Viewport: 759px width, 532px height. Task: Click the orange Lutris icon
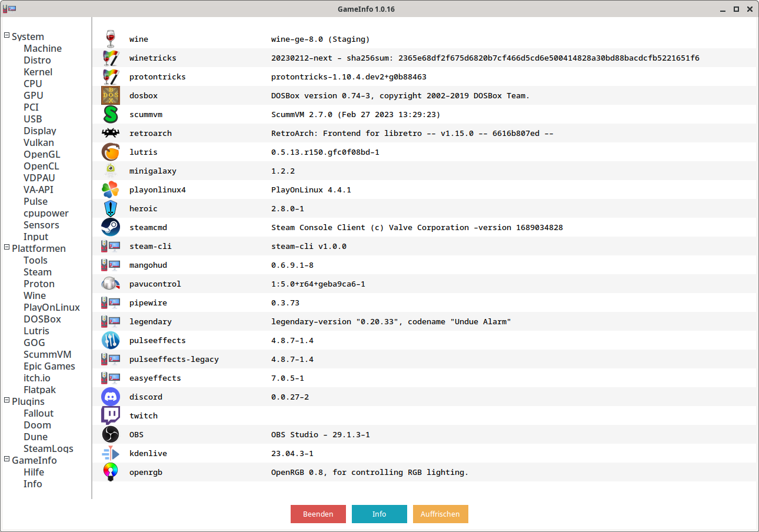pyautogui.click(x=111, y=152)
